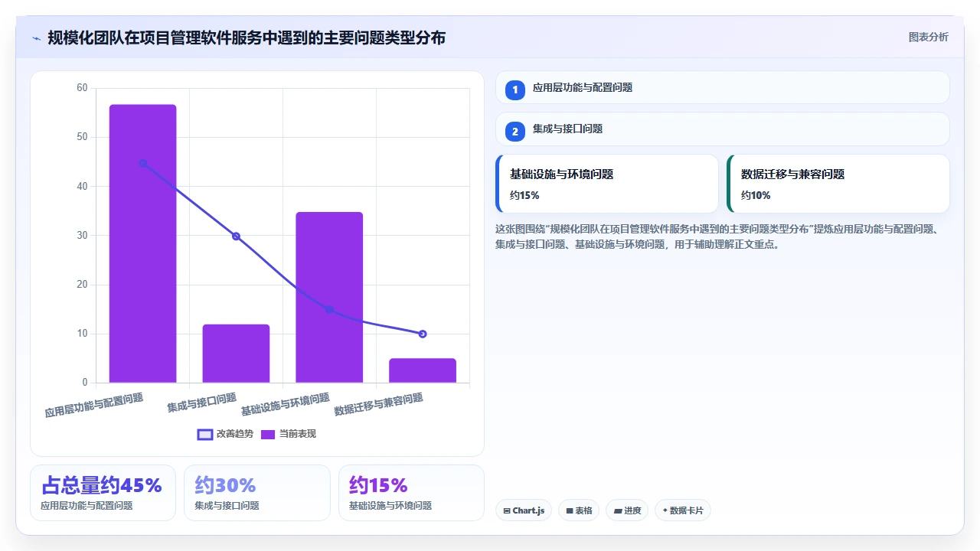Click the purple 约15% stat figure
This screenshot has height=551, width=980.
(378, 485)
